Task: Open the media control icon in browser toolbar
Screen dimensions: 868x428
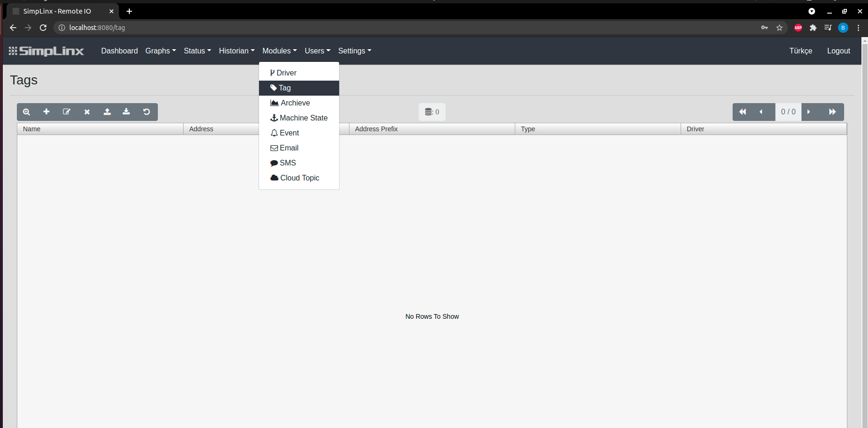Action: (828, 28)
